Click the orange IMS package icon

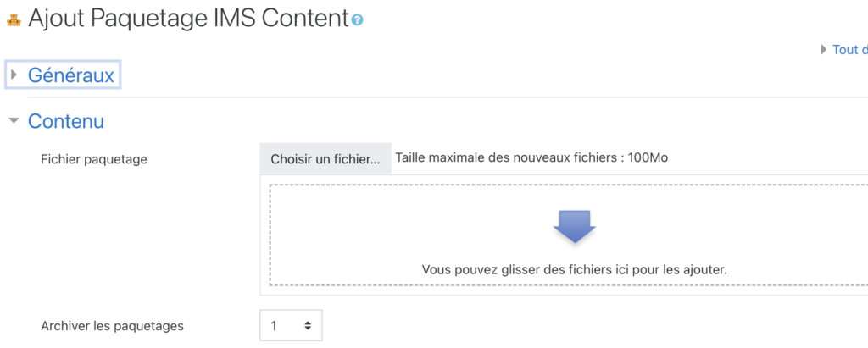(x=14, y=20)
